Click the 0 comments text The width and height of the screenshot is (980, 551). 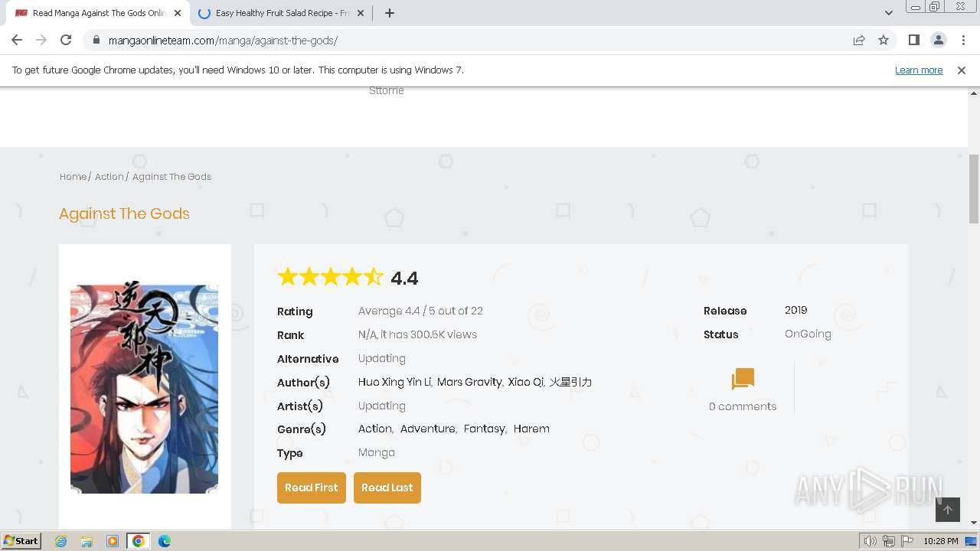click(x=743, y=406)
